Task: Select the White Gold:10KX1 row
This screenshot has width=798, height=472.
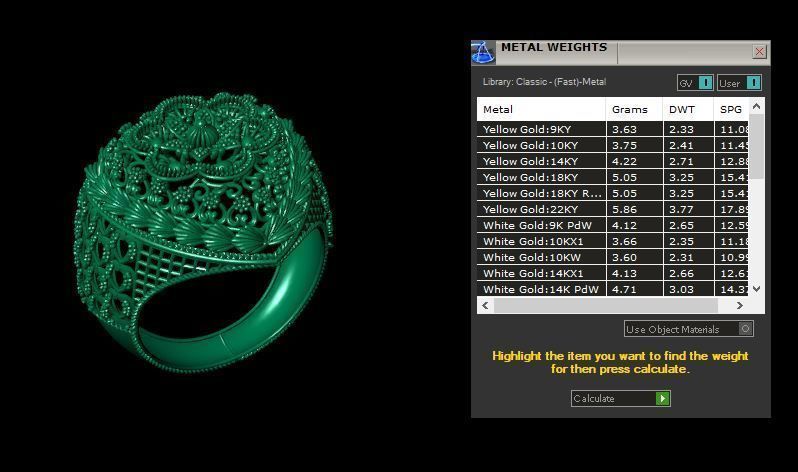Action: (613, 241)
